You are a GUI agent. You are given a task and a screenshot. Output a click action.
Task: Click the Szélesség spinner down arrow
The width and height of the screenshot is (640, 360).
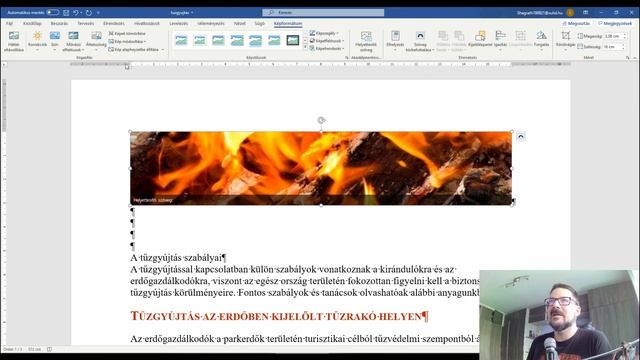point(624,49)
